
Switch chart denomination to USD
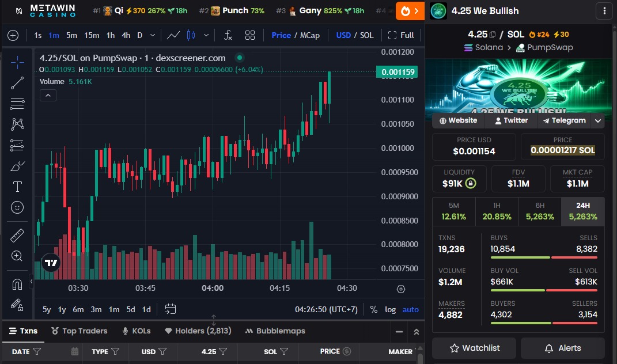coord(343,35)
